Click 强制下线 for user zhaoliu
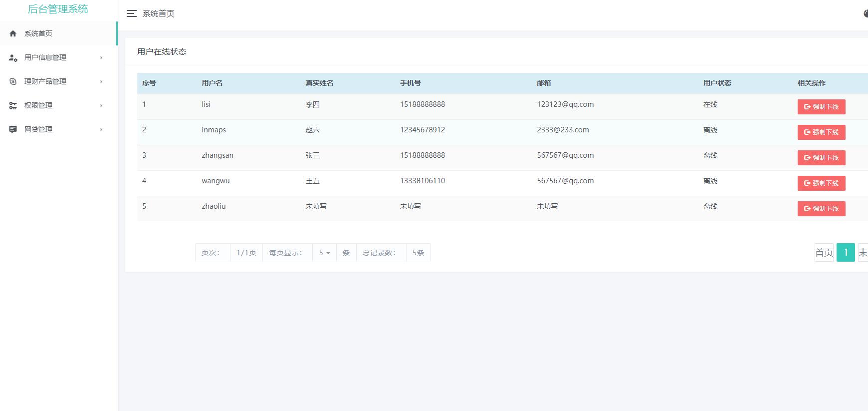The image size is (868, 411). [821, 209]
